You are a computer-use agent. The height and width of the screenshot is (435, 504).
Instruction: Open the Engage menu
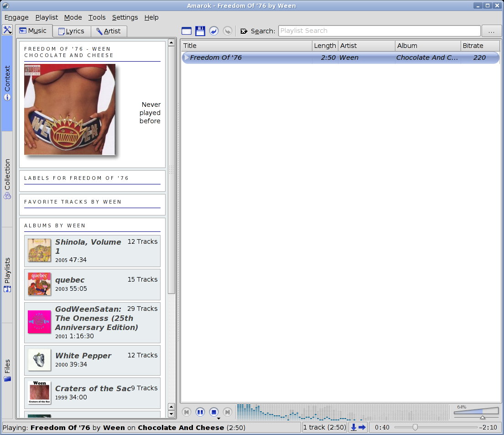tap(16, 17)
